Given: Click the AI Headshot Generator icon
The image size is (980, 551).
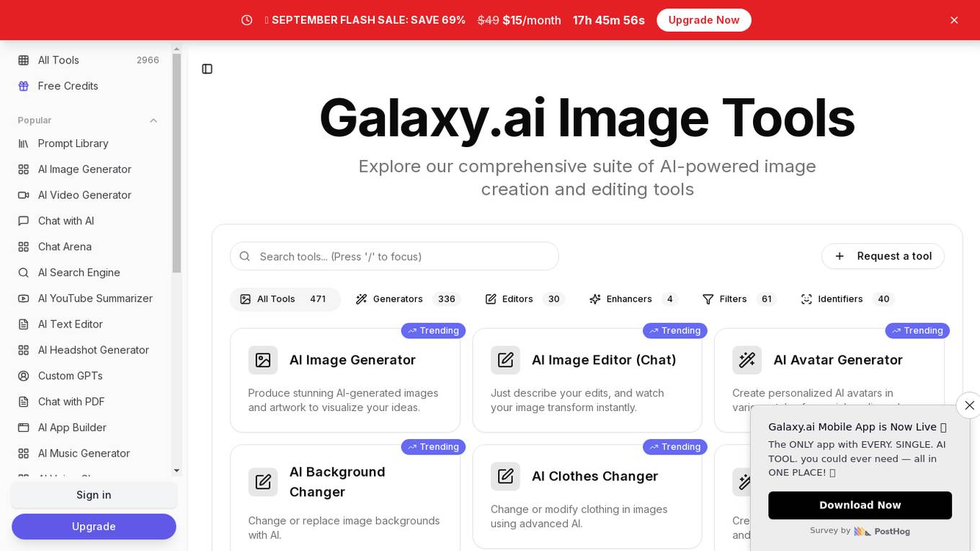Looking at the screenshot, I should [24, 351].
